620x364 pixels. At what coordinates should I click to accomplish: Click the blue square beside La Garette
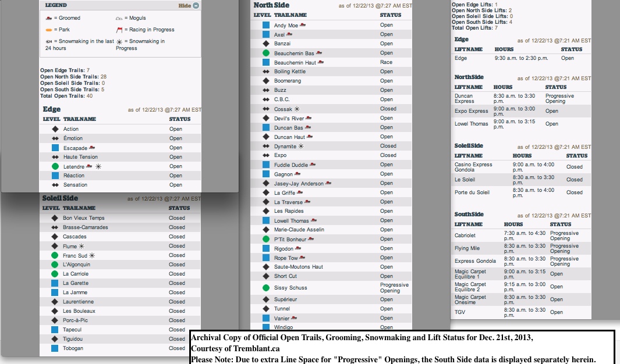tap(55, 283)
